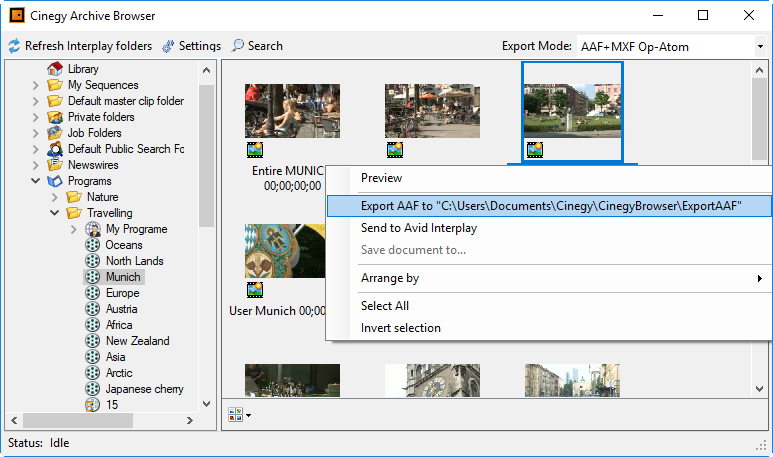The image size is (773, 457).
Task: Click the Travelling folder icon
Action: point(74,213)
